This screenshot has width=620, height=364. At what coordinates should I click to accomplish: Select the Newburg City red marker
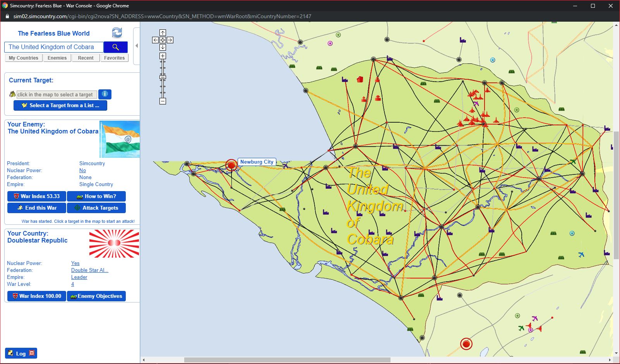231,165
